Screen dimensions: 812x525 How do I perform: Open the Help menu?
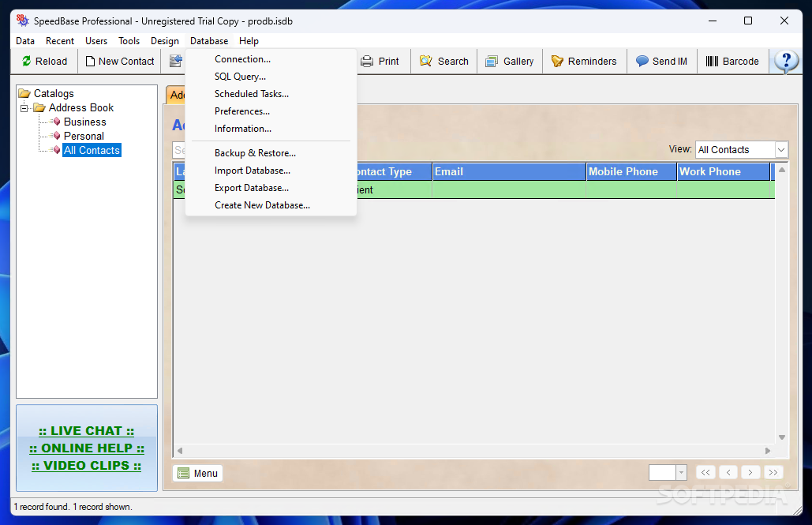[249, 41]
